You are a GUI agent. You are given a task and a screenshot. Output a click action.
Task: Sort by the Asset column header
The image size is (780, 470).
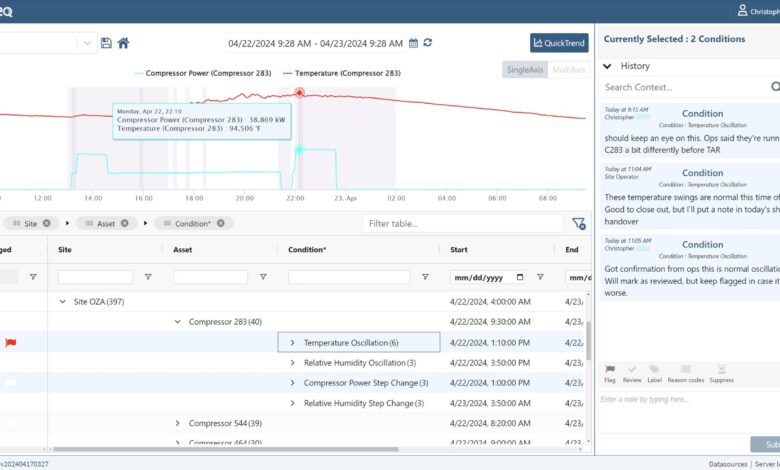coord(183,250)
